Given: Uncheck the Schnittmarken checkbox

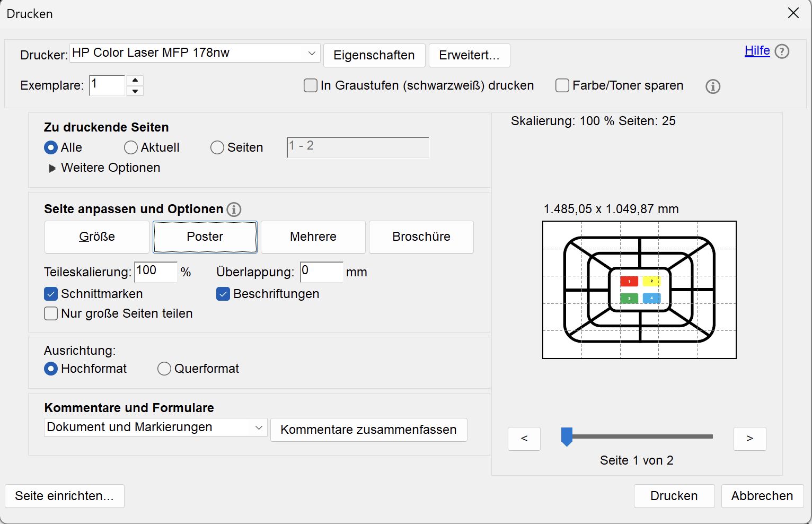Looking at the screenshot, I should point(51,294).
